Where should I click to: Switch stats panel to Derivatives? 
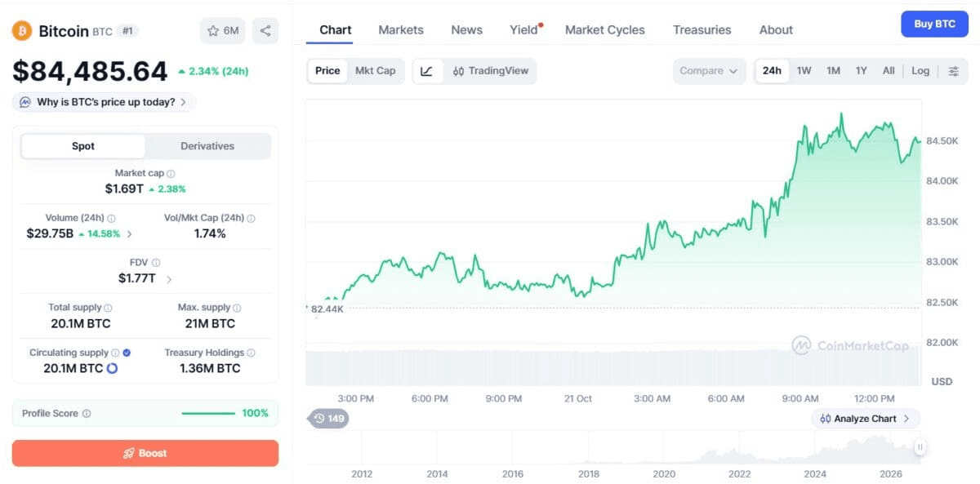click(x=207, y=146)
